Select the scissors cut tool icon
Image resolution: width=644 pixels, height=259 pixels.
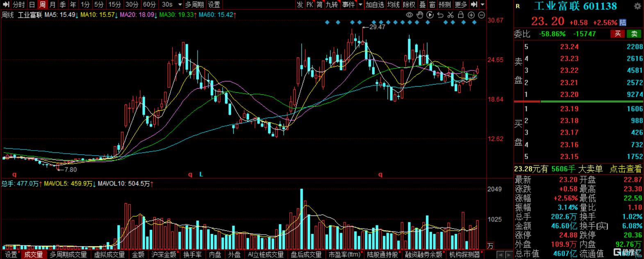click(x=451, y=15)
